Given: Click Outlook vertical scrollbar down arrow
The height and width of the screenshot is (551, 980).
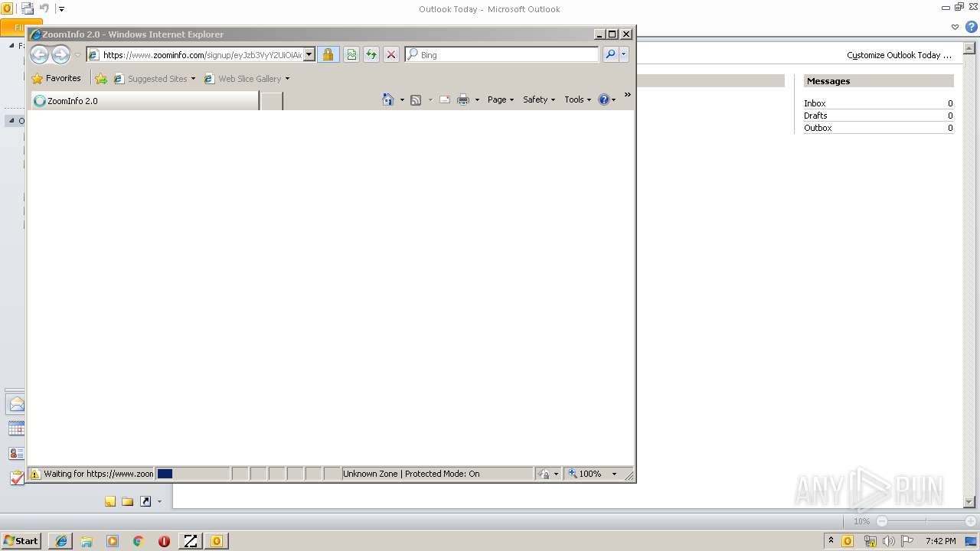Looking at the screenshot, I should pos(969,502).
